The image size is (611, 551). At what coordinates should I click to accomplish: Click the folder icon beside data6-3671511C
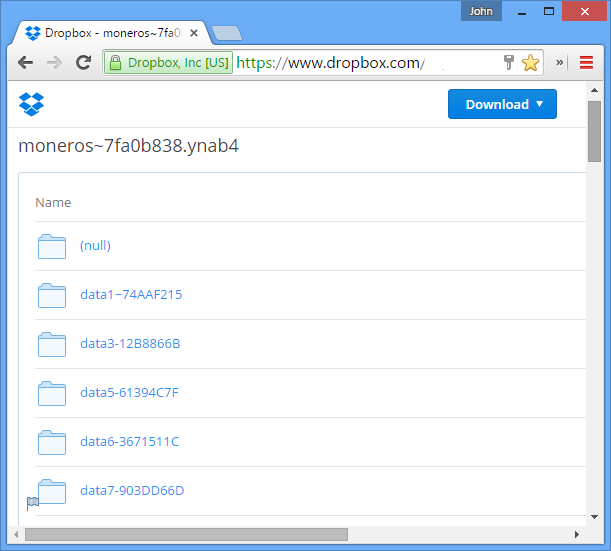[x=52, y=442]
